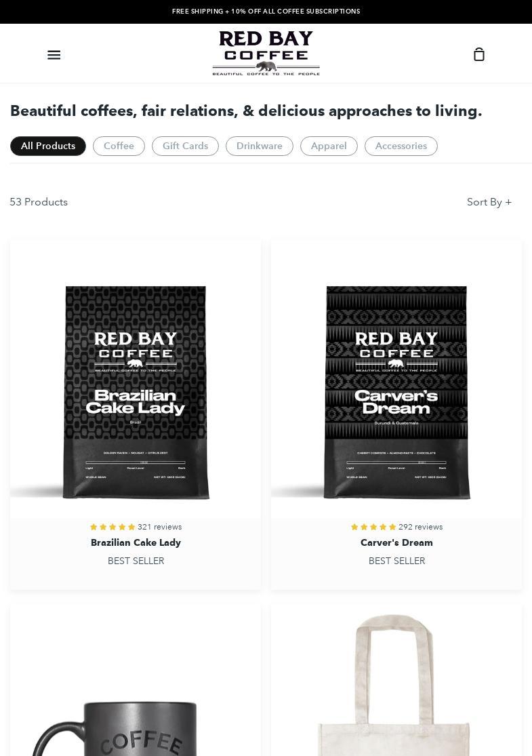The height and width of the screenshot is (756, 532).
Task: Select the Apparel filter pill
Action: tap(329, 146)
